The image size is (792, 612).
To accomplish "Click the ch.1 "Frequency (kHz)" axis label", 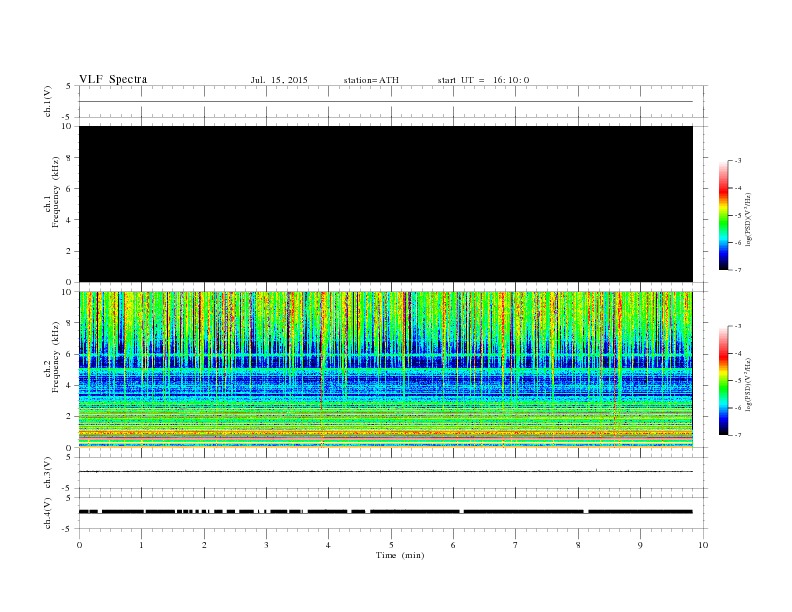I will click(x=55, y=192).
